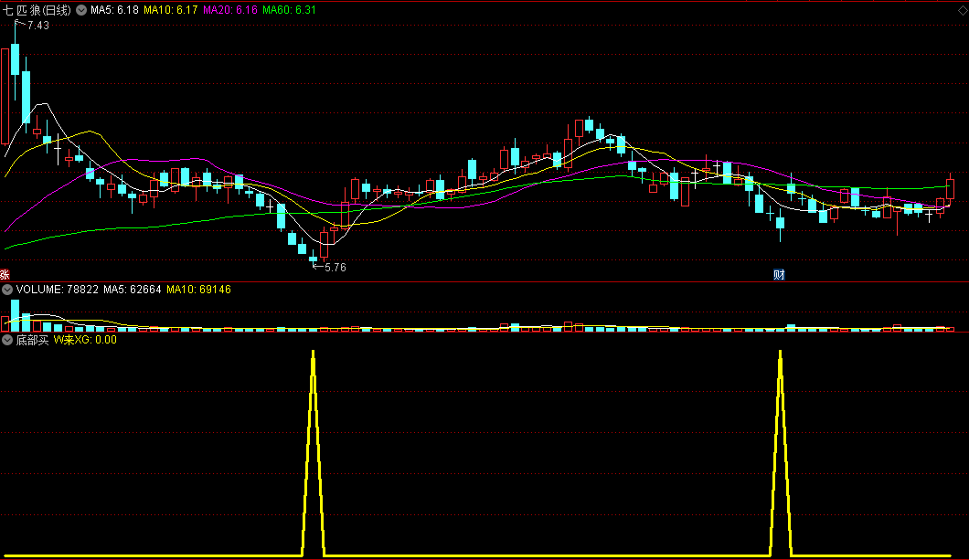The height and width of the screenshot is (560, 969).
Task: Open the 底部买 indicator dropdown arrow
Action: (6, 340)
